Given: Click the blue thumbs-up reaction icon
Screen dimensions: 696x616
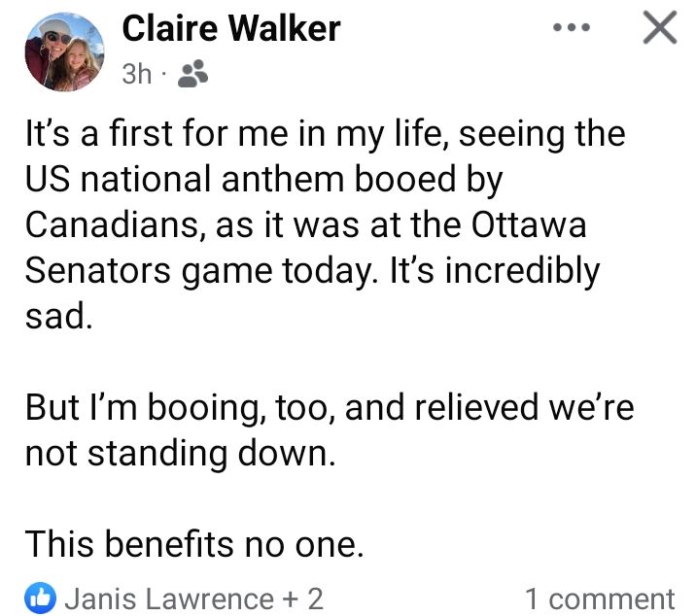Looking at the screenshot, I should 41,598.
